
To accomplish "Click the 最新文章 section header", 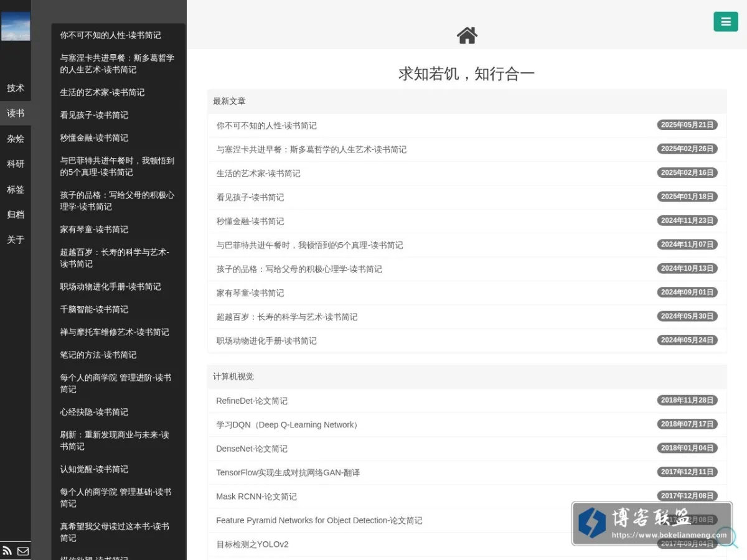I will (x=467, y=101).
